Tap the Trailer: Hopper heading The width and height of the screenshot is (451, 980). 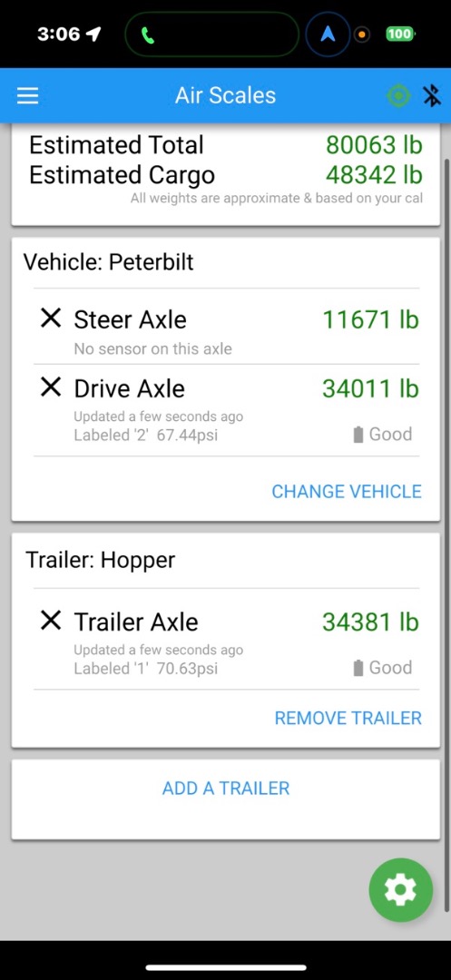pos(100,559)
